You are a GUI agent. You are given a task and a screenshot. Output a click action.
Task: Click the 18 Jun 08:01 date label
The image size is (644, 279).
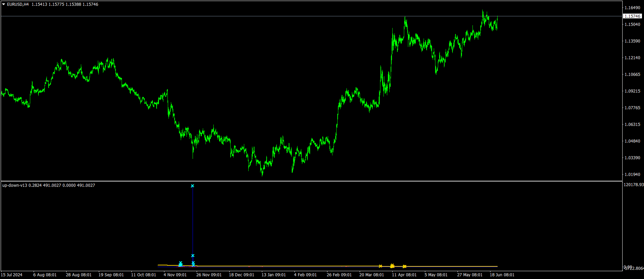coord(502,275)
